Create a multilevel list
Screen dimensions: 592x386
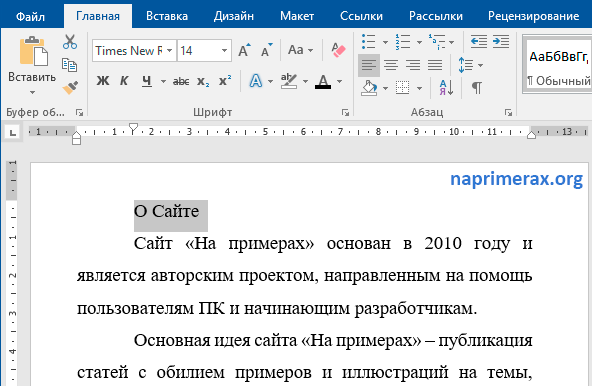(437, 42)
